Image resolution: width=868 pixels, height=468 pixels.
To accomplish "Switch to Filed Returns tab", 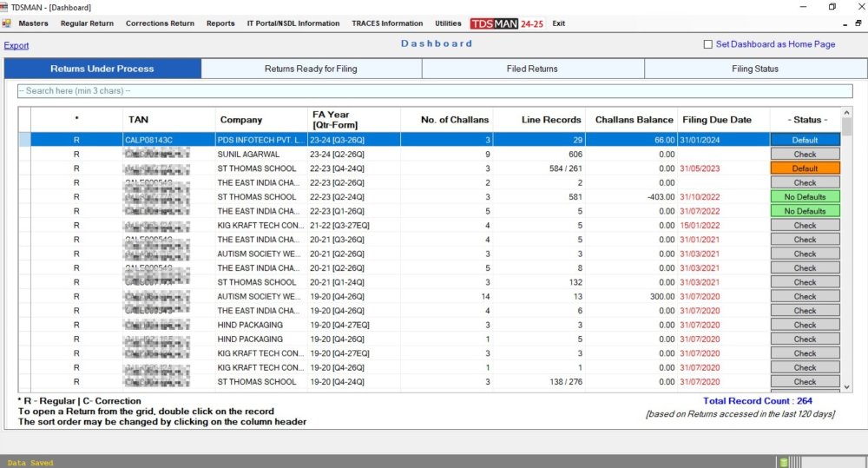I will pos(533,69).
